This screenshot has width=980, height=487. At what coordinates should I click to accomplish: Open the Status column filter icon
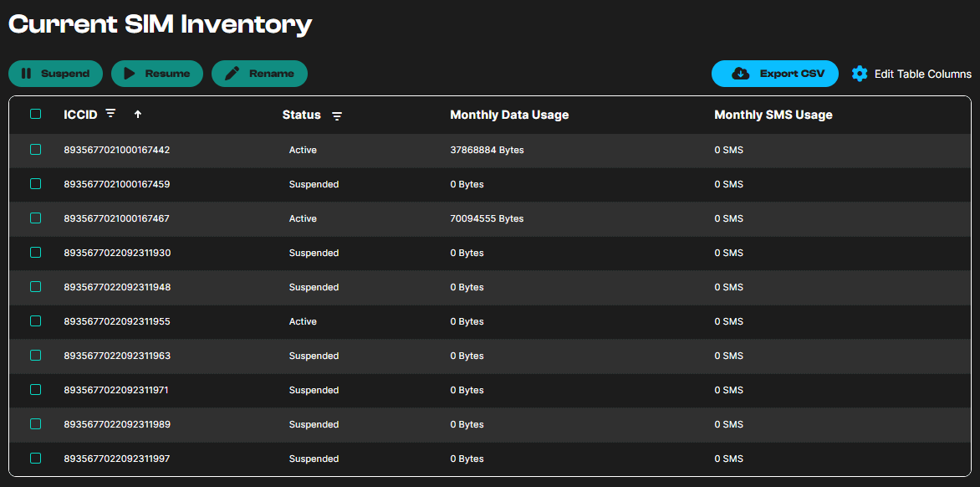337,115
